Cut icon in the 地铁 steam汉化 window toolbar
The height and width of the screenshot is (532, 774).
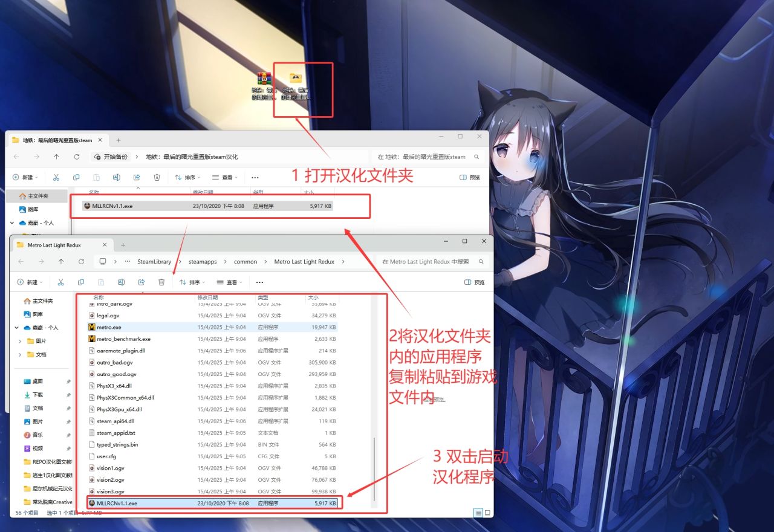click(x=56, y=178)
